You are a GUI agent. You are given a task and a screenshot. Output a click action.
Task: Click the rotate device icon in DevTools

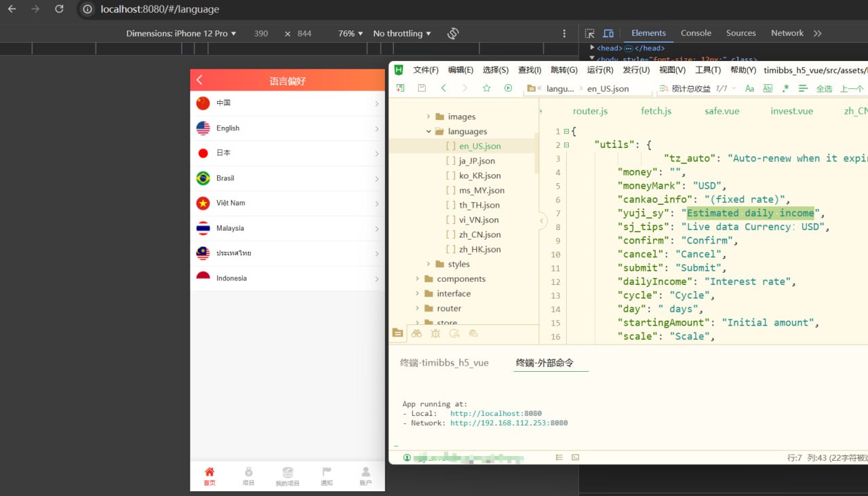454,33
